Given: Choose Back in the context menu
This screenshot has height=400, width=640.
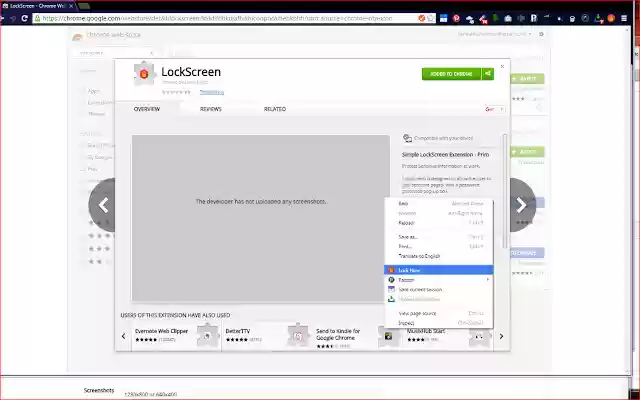Looking at the screenshot, I should pos(439,203).
